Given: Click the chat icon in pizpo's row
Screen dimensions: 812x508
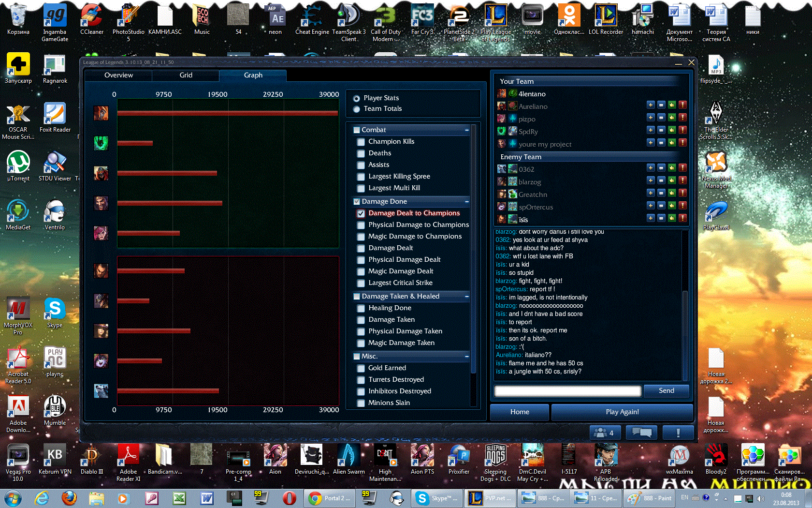Looking at the screenshot, I should point(661,117).
